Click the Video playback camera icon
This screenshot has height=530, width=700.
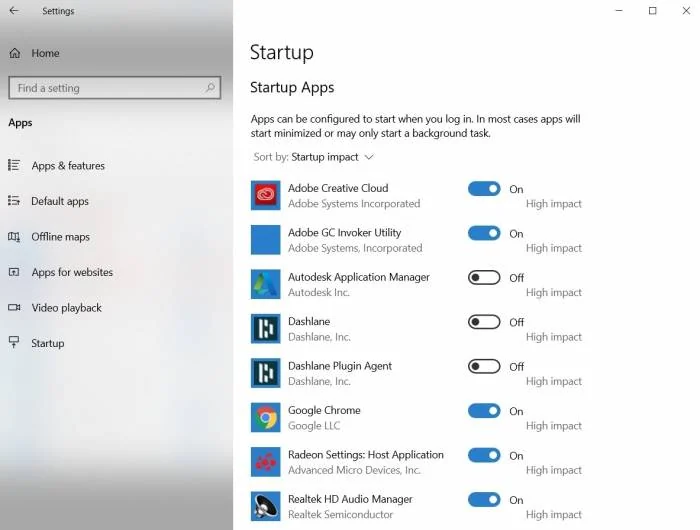(x=14, y=307)
